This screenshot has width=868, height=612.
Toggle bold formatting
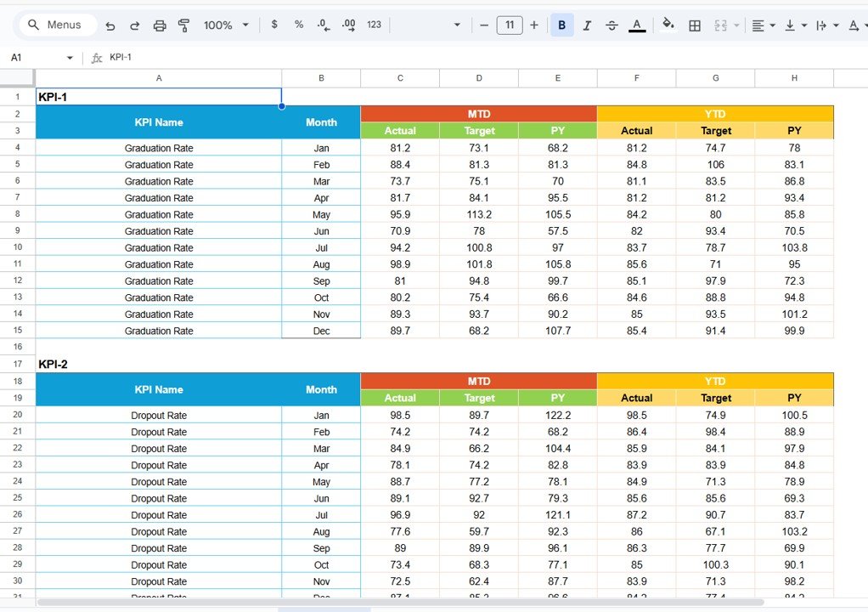561,25
